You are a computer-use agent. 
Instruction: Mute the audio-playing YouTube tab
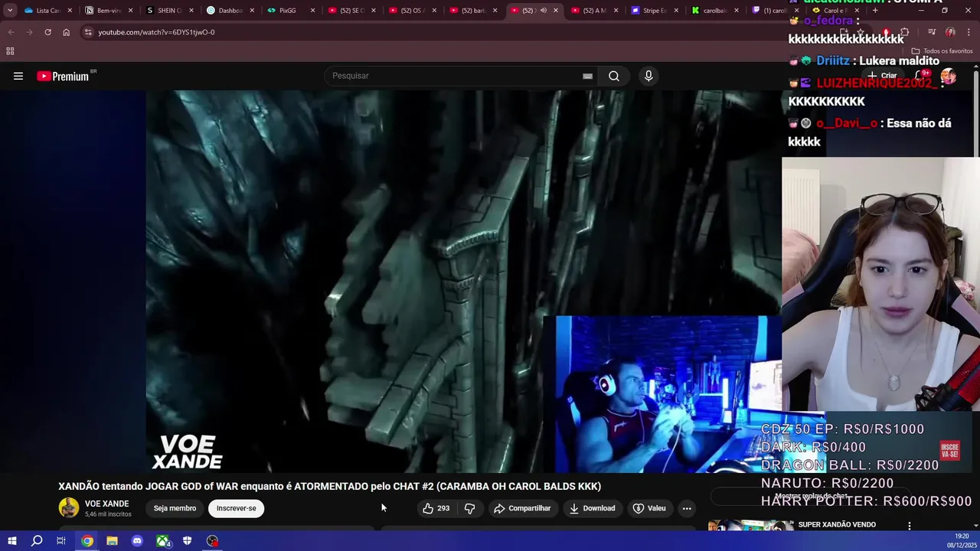(x=544, y=11)
